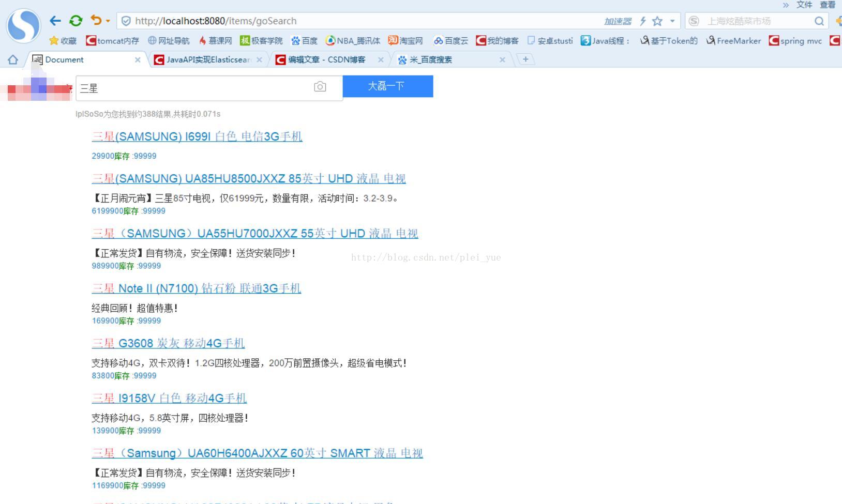842x504 pixels.
Task: Open the 我的博客 bookmark
Action: click(x=497, y=41)
